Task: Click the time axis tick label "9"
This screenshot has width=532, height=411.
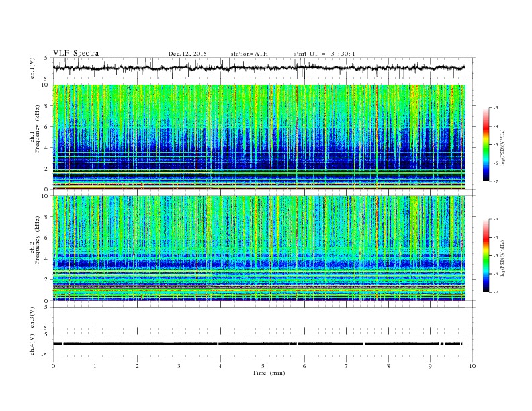Action: [x=430, y=366]
